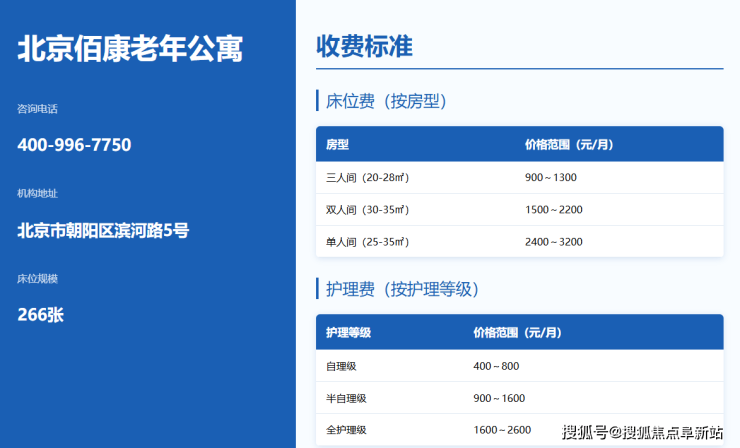The width and height of the screenshot is (740, 448).
Task: Click the price 1600～2600
Action: [502, 430]
